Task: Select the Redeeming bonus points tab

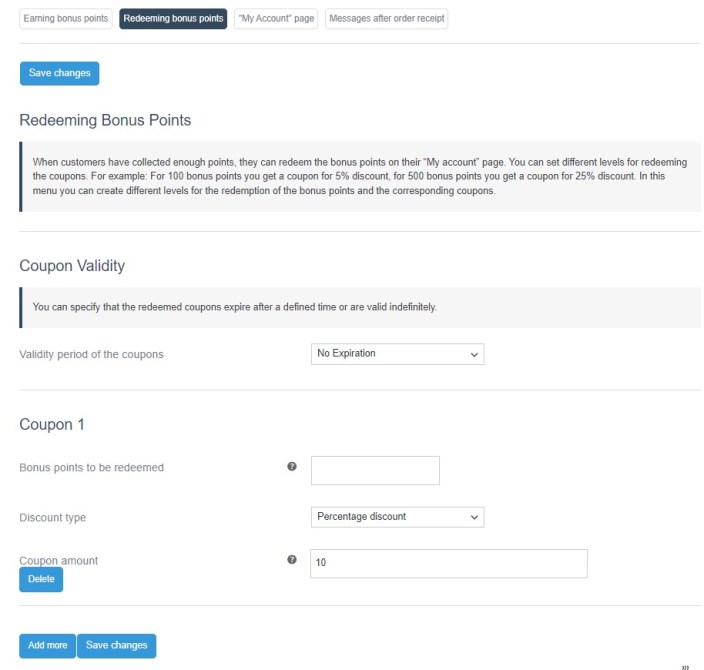Action: point(173,19)
